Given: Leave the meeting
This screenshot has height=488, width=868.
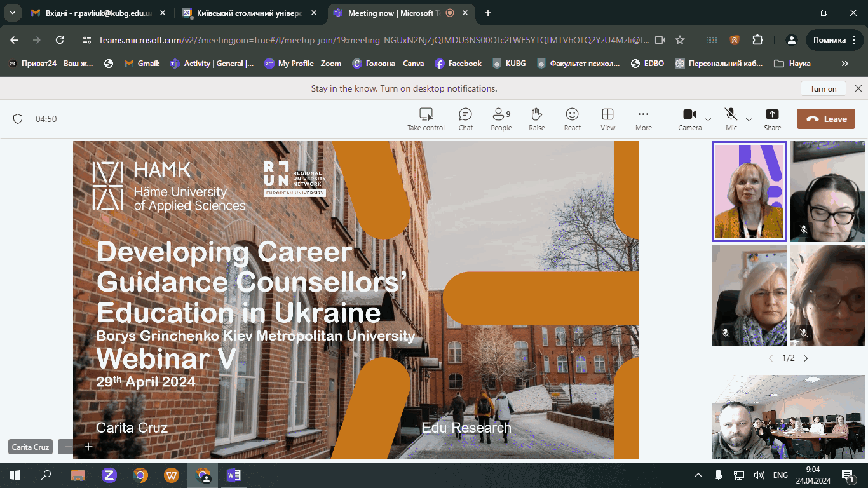Looking at the screenshot, I should pyautogui.click(x=826, y=119).
